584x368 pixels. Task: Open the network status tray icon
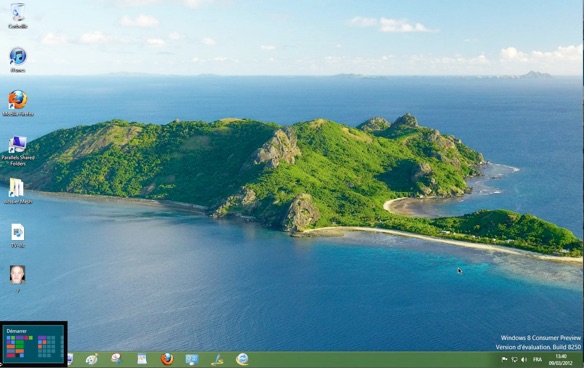pos(514,359)
